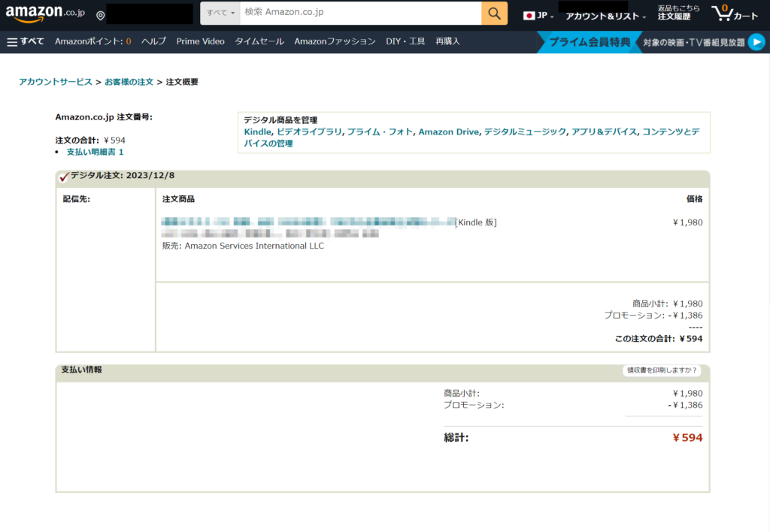Click the 注文概要 breadcrumb text
Image resolution: width=770 pixels, height=532 pixels.
[182, 82]
